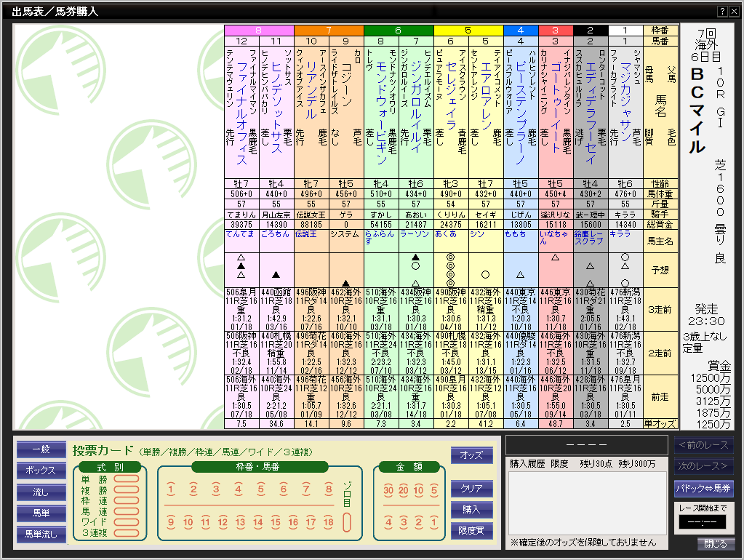
Task: Mark horse number 1 on betting card
Action: point(171,489)
